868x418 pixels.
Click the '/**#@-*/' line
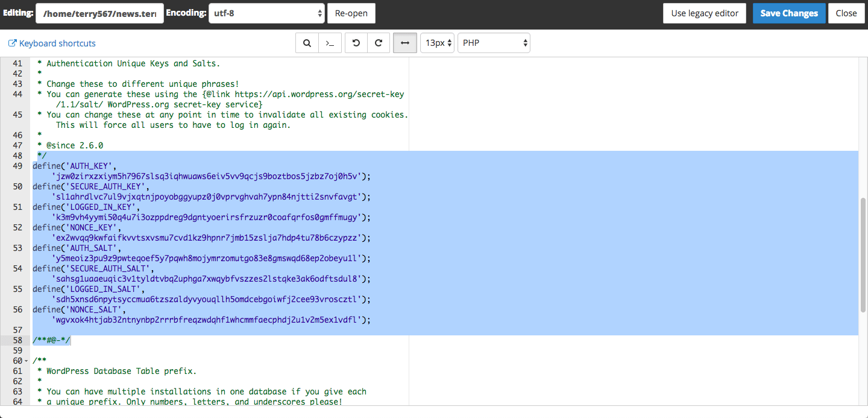click(x=51, y=340)
